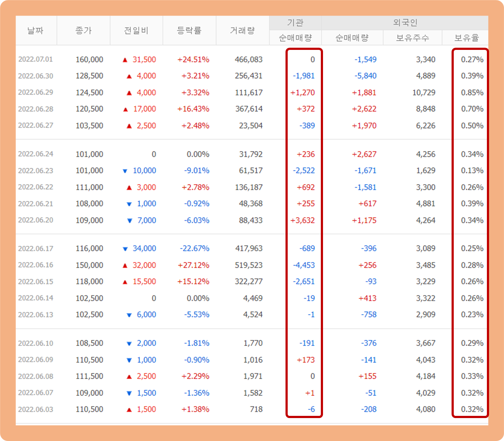Click the change rate -9.01%
Image resolution: width=504 pixels, height=441 pixels.
tap(197, 170)
